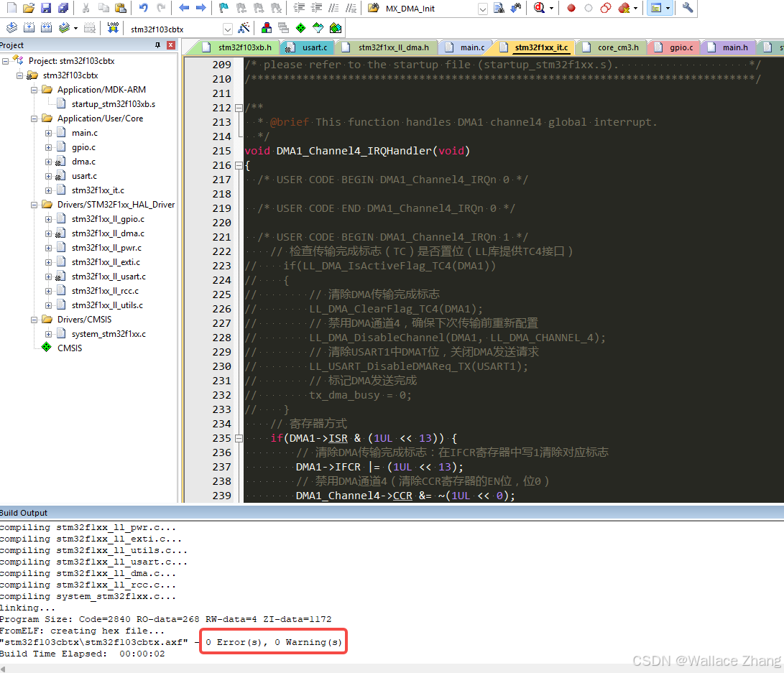Collapse the Drivers/CMSIS group
784x673 pixels.
click(x=34, y=320)
